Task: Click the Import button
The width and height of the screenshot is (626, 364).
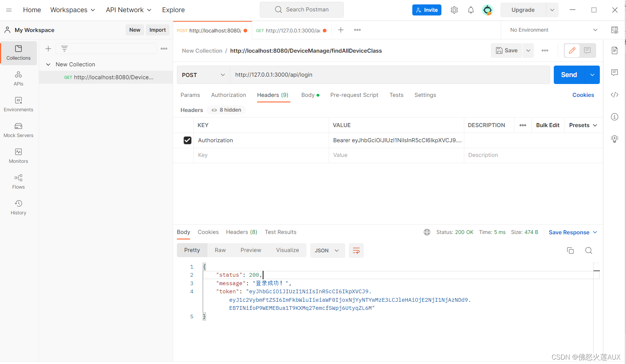Action: [157, 30]
